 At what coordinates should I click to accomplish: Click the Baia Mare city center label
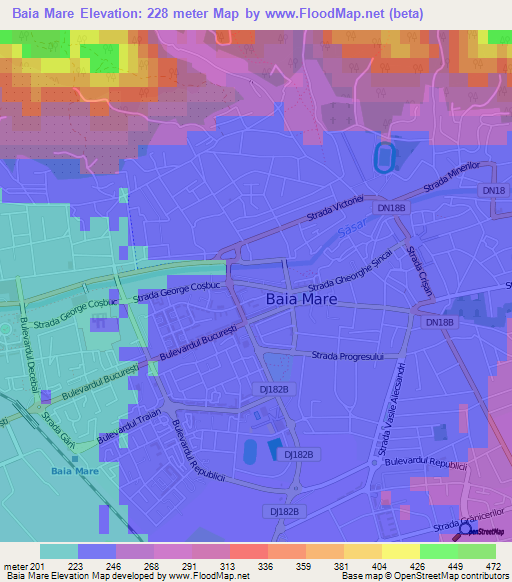click(301, 299)
